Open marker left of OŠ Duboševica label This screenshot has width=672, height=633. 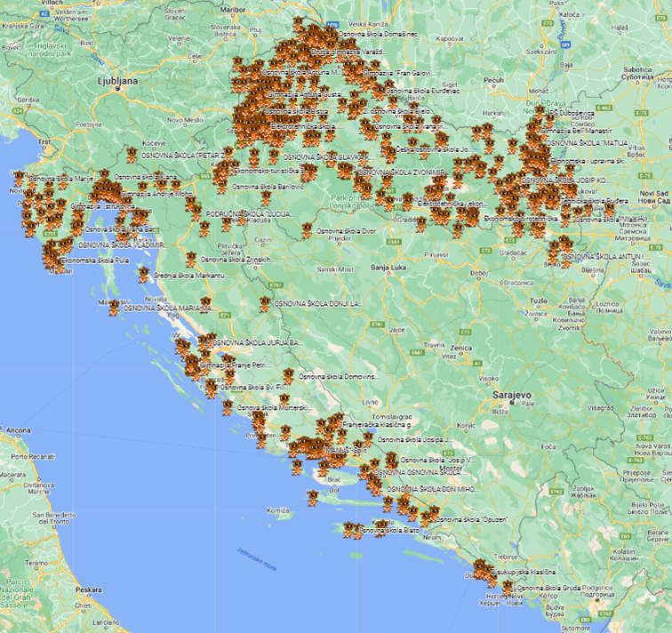[x=540, y=113]
